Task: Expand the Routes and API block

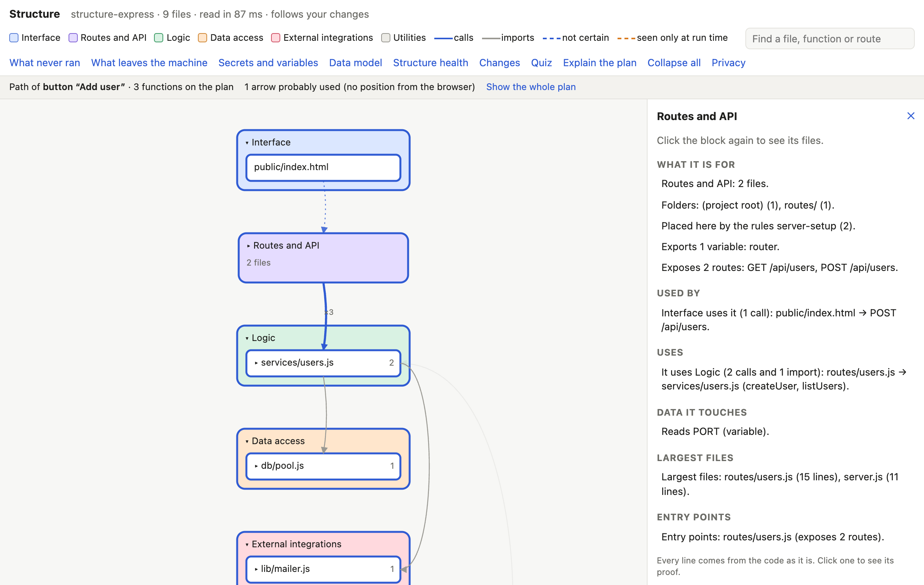Action: click(248, 246)
